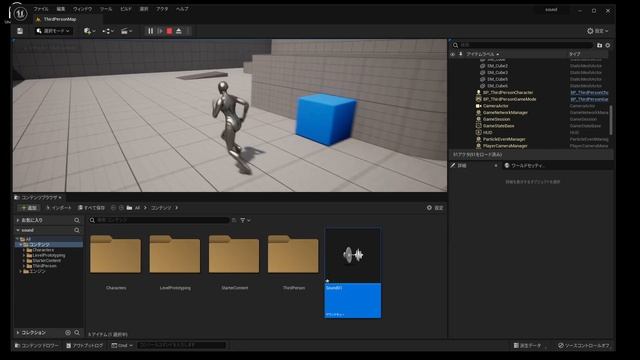The image size is (640, 360).
Task: Click the content search field
Action: [x=159, y=220]
